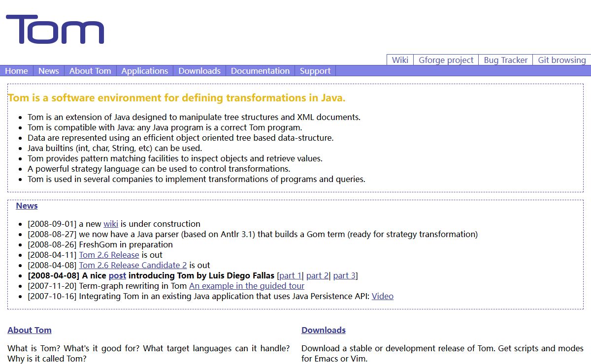The image size is (591, 364).
Task: Click the 'What is Tom?' paragraph text
Action: click(148, 353)
